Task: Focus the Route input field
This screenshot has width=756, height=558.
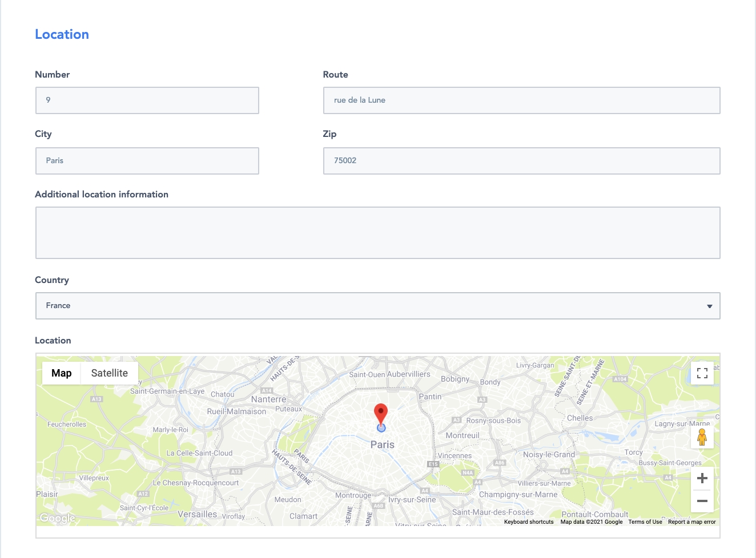Action: coord(522,100)
